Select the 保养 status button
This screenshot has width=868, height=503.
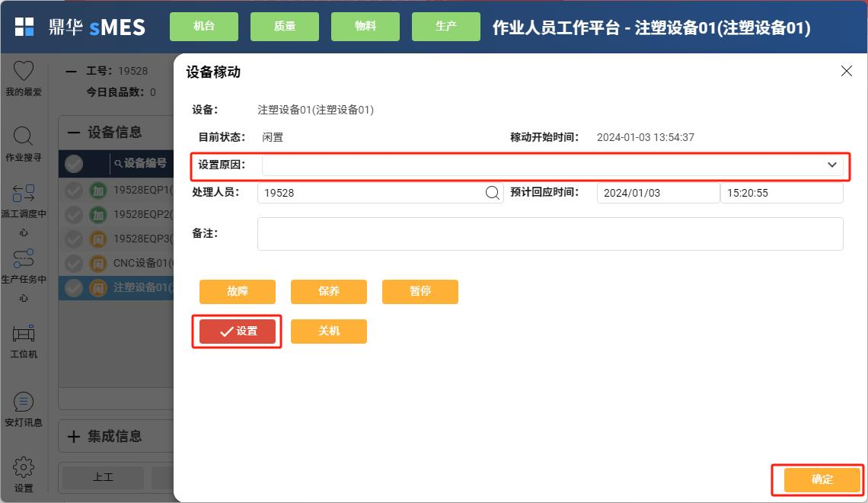pyautogui.click(x=329, y=291)
